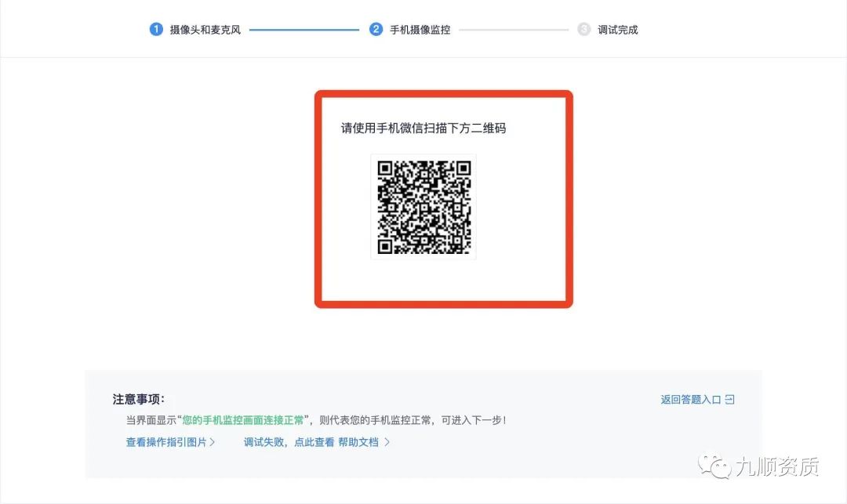Click step 3 circle for debugging complete
This screenshot has width=847, height=504.
584,29
